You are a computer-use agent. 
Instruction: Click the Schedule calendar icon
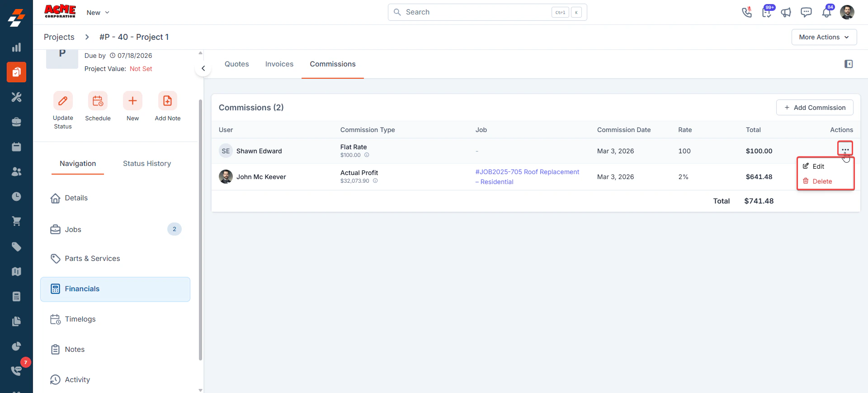(x=98, y=101)
